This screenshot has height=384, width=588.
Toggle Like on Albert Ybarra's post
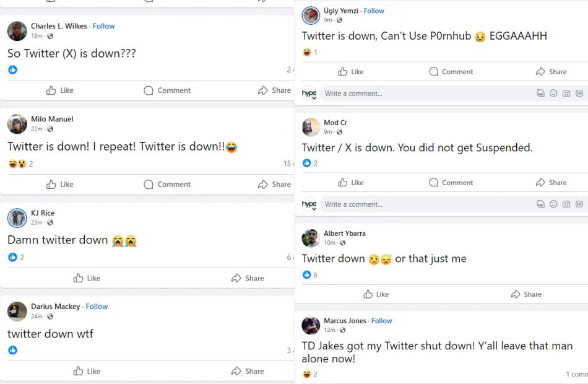(x=376, y=294)
